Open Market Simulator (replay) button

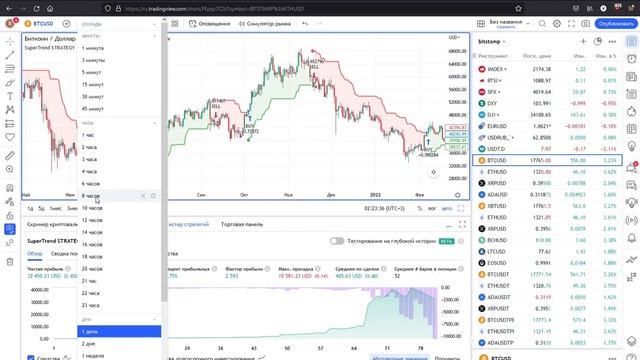(x=264, y=24)
